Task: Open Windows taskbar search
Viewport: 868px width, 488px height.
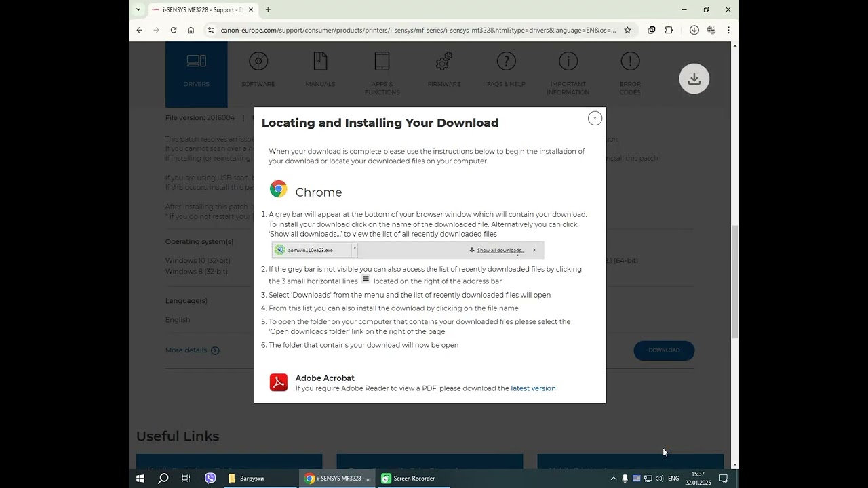Action: (x=163, y=479)
